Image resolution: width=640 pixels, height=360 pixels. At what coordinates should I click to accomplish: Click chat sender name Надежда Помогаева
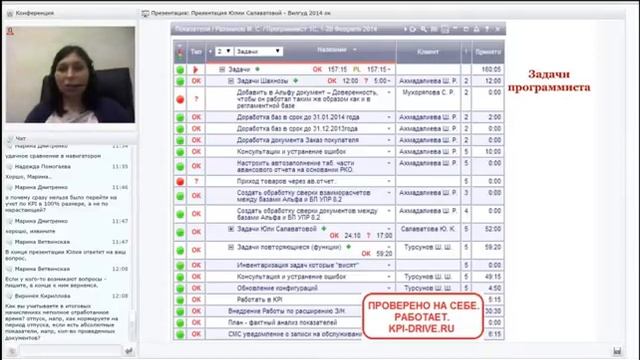point(42,167)
